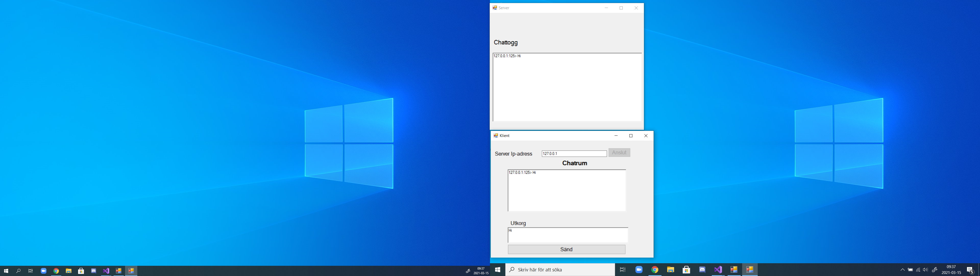Screen dimensions: 980x276
Task: Open Zoom on compact taskbar
Action: pyautogui.click(x=43, y=271)
